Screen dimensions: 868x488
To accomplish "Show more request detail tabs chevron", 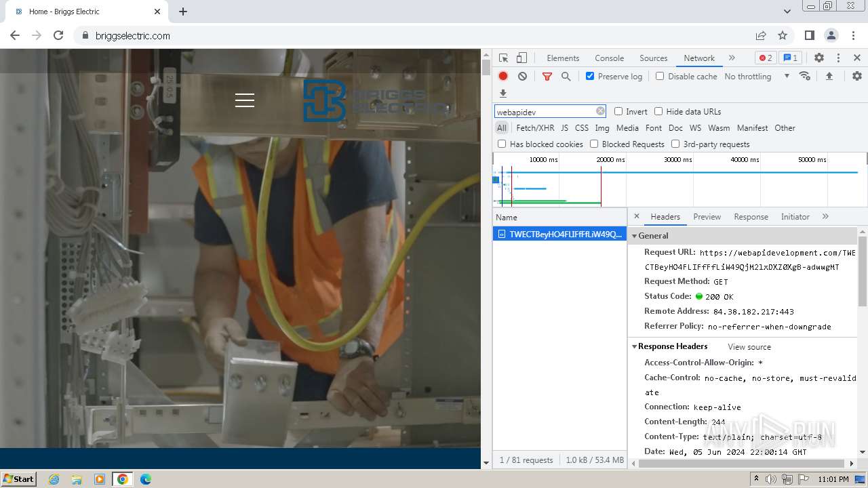I will pyautogui.click(x=825, y=216).
